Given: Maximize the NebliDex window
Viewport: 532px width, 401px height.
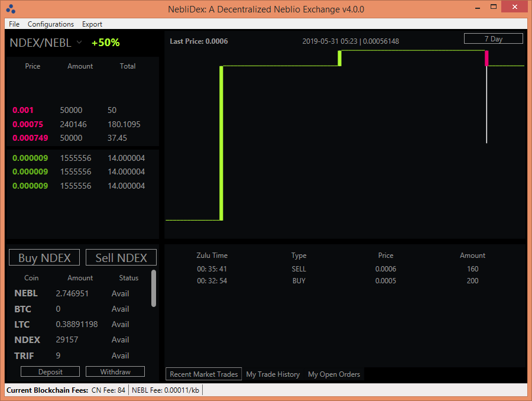Looking at the screenshot, I should point(494,7).
